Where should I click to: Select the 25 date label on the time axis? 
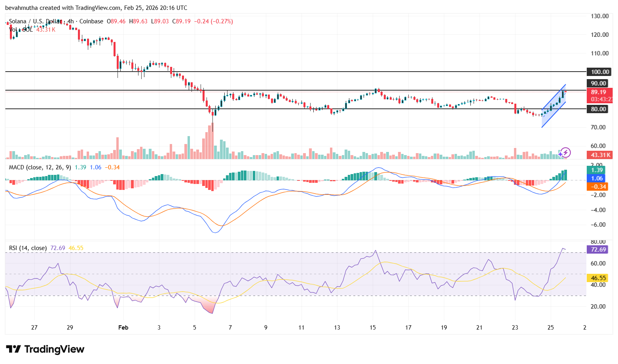(550, 328)
